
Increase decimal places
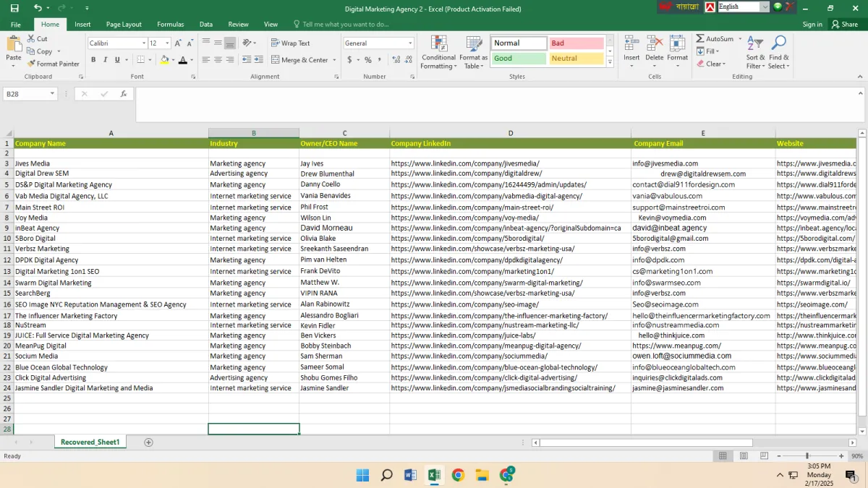point(396,60)
